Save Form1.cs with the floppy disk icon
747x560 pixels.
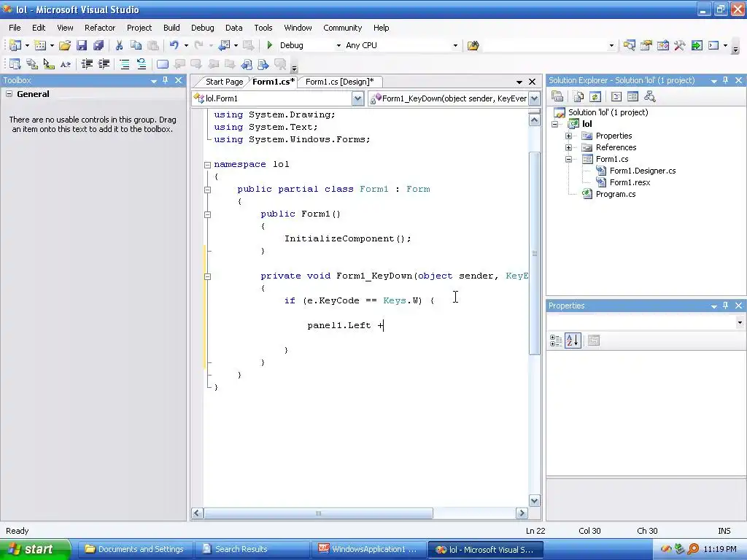pos(82,45)
